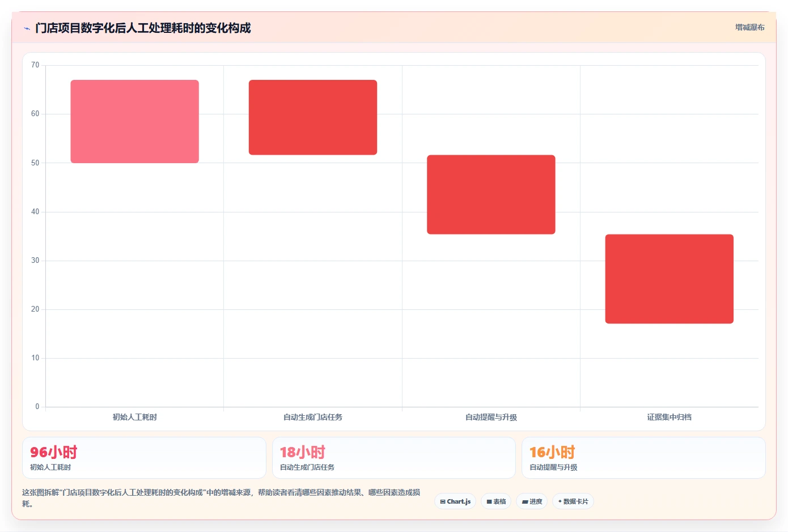This screenshot has width=788, height=532.
Task: Click the 增减瀑布 label in the header
Action: 749,27
